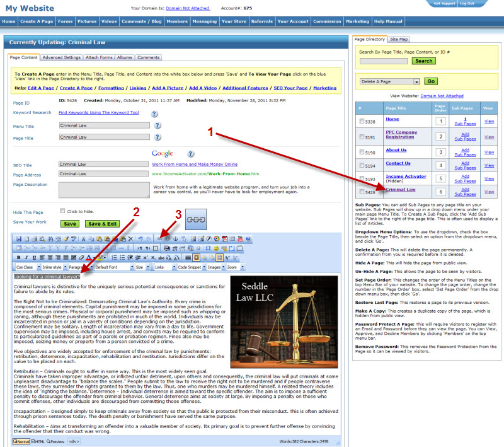504x447 pixels.
Task: Click the Undo arrow icon
Action: (x=140, y=239)
